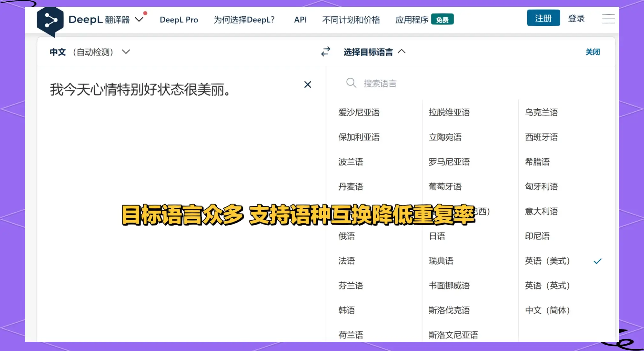Select 希腊语 as target language

(537, 162)
